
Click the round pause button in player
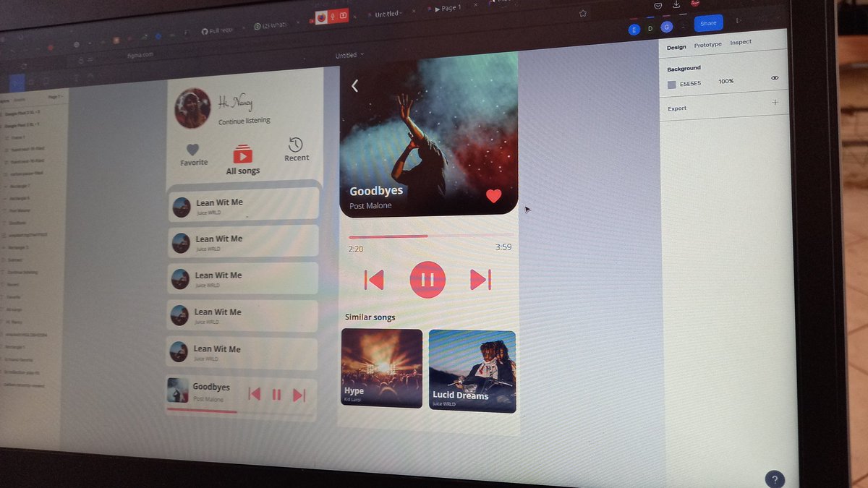(x=427, y=280)
